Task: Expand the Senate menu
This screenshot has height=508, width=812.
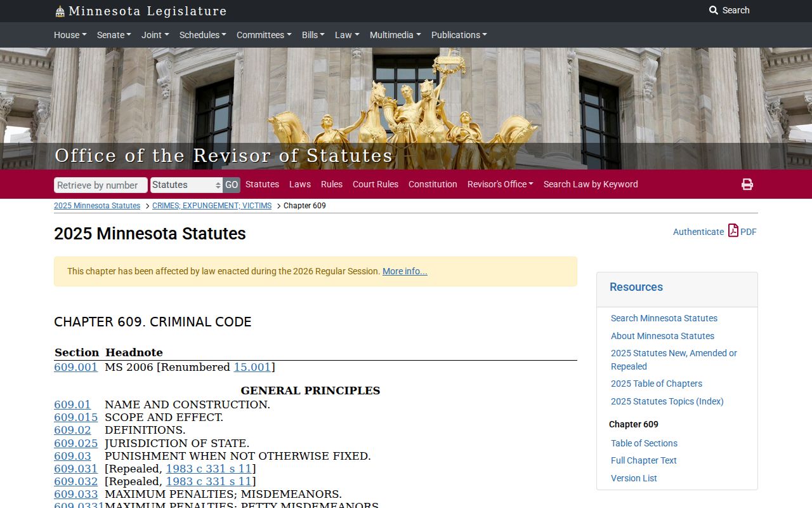Action: (114, 35)
